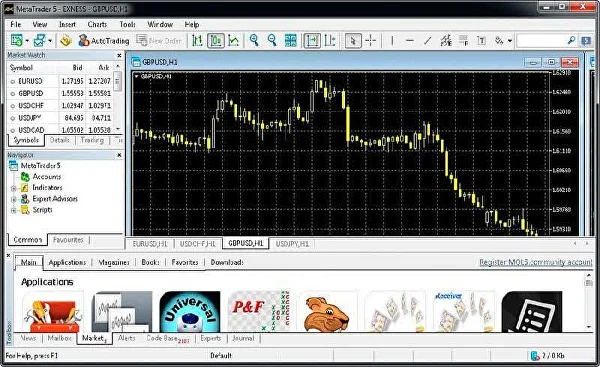The width and height of the screenshot is (600, 367).
Task: Draw a trendline with diagonal line tool
Action: (428, 40)
